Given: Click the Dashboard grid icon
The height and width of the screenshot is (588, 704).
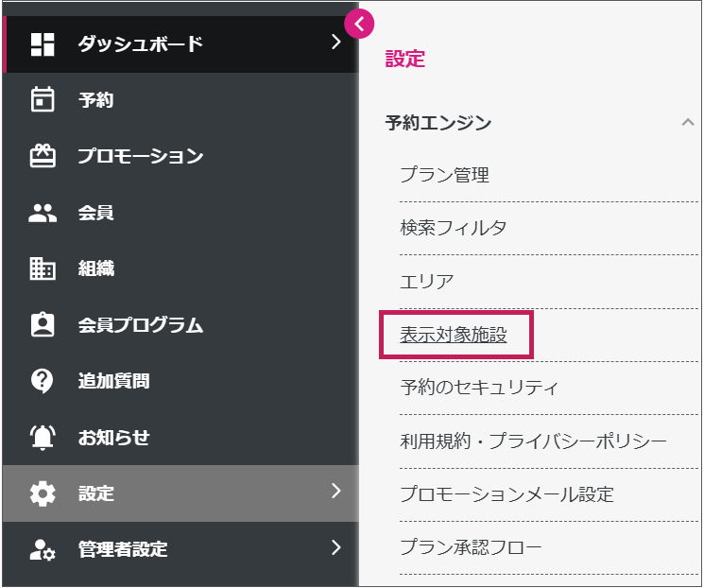Looking at the screenshot, I should [43, 43].
